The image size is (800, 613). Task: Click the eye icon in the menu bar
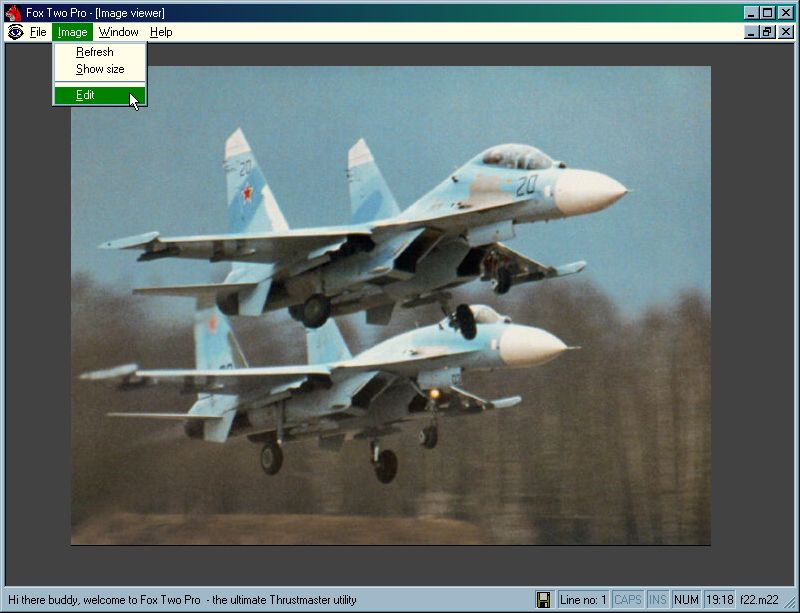tap(15, 32)
